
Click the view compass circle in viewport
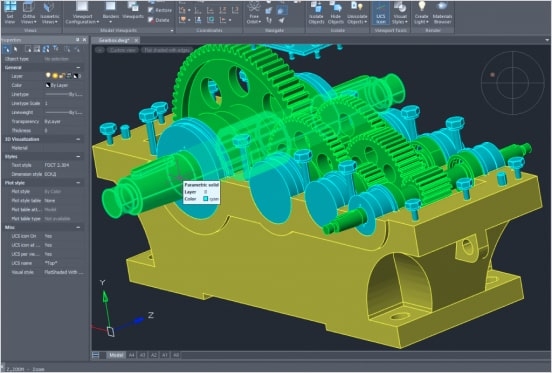tap(513, 83)
